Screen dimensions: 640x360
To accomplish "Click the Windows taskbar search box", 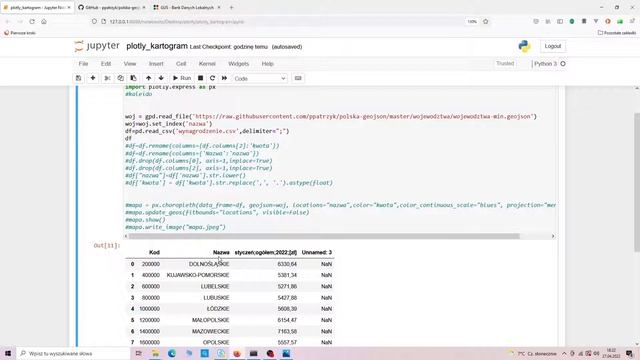I will pyautogui.click(x=73, y=353).
